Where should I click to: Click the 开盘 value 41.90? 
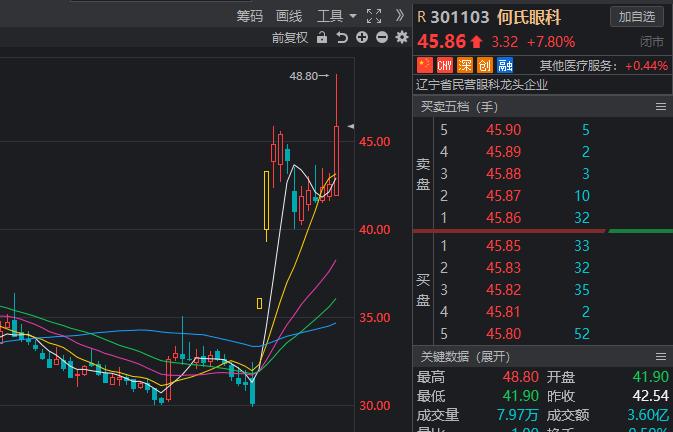tap(651, 377)
